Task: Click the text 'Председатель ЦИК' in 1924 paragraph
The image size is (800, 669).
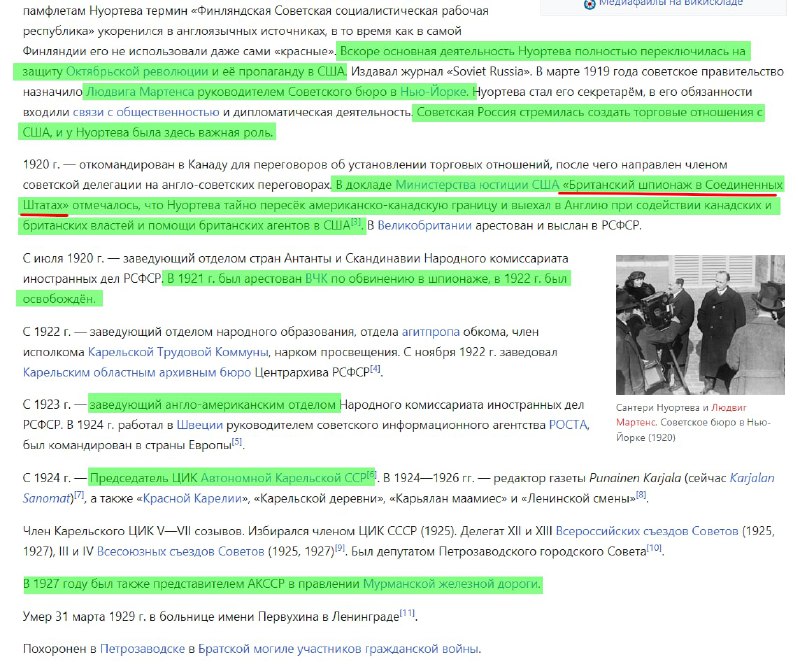Action: coord(143,478)
